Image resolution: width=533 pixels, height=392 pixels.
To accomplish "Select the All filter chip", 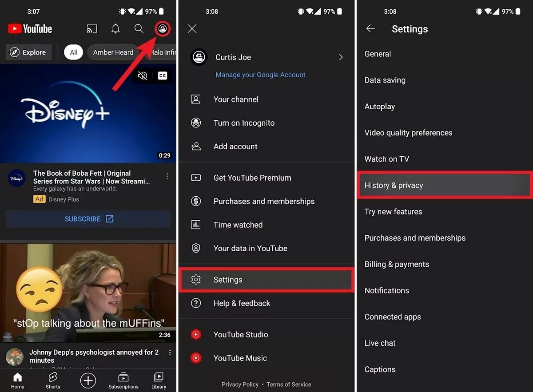I will point(74,52).
